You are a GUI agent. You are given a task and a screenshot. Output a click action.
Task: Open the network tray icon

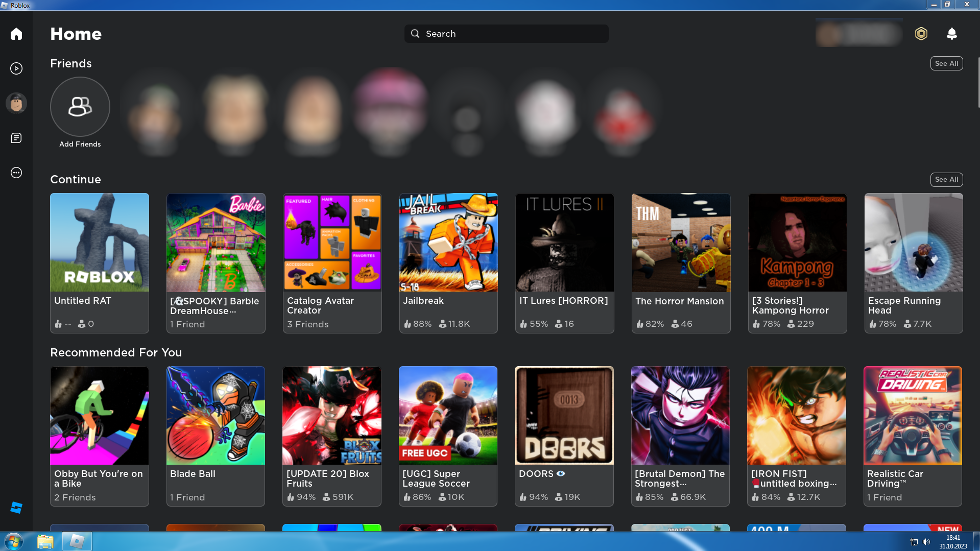tap(914, 542)
